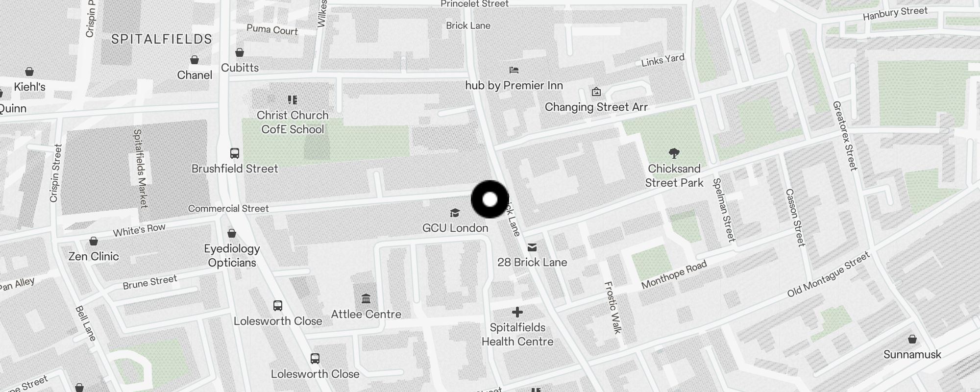Click the 28 Brick Lane mail icon
This screenshot has width=980, height=392.
pyautogui.click(x=532, y=247)
